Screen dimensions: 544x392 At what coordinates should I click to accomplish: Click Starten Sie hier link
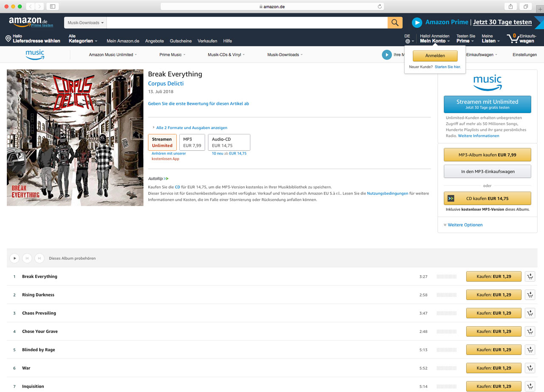(448, 67)
